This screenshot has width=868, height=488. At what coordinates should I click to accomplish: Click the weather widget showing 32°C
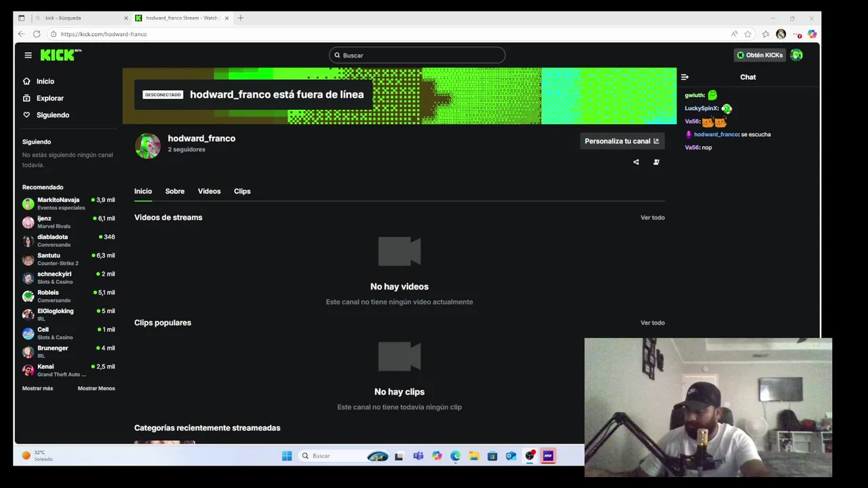[x=37, y=455]
